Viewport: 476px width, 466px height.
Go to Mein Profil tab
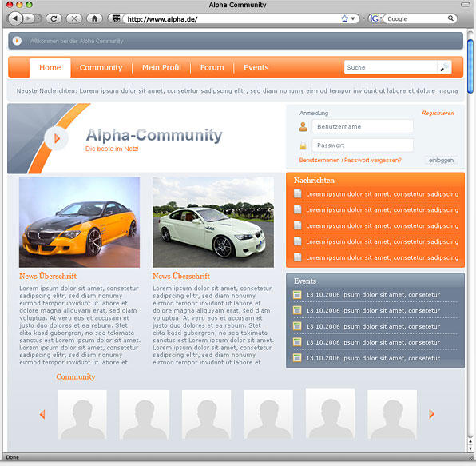pyautogui.click(x=161, y=67)
